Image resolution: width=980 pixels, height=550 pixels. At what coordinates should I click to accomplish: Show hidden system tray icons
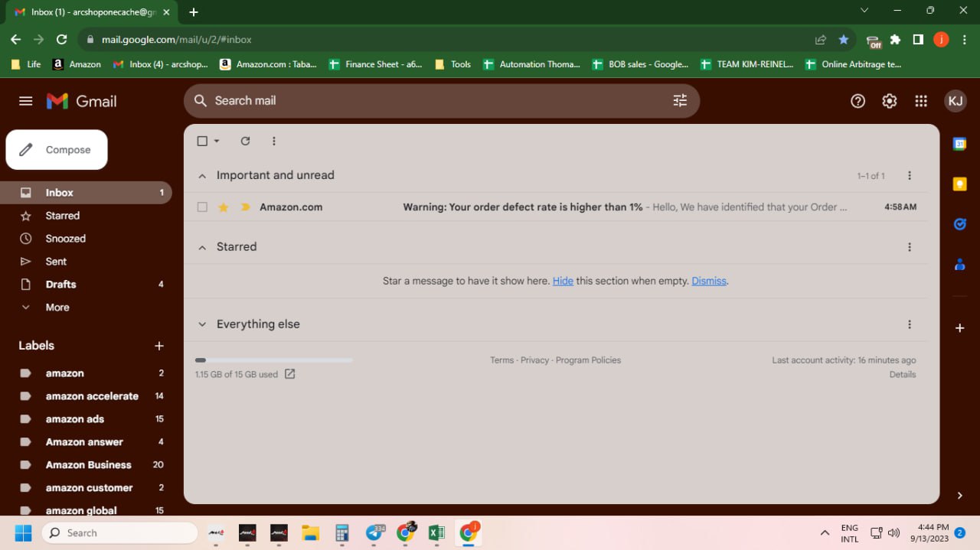[x=825, y=532]
